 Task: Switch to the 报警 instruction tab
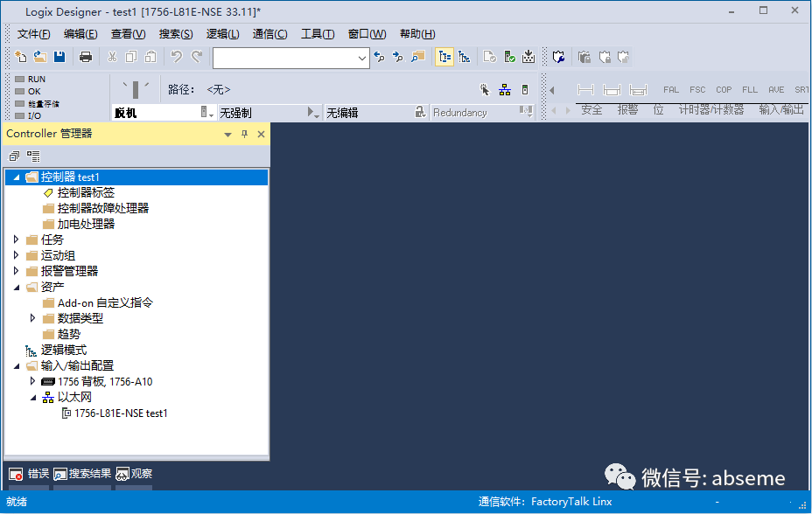pos(627,109)
